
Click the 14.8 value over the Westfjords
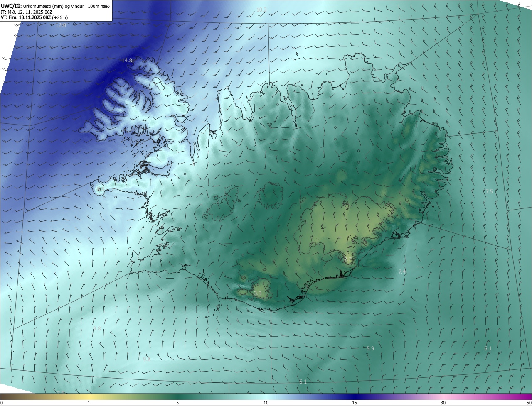(127, 61)
